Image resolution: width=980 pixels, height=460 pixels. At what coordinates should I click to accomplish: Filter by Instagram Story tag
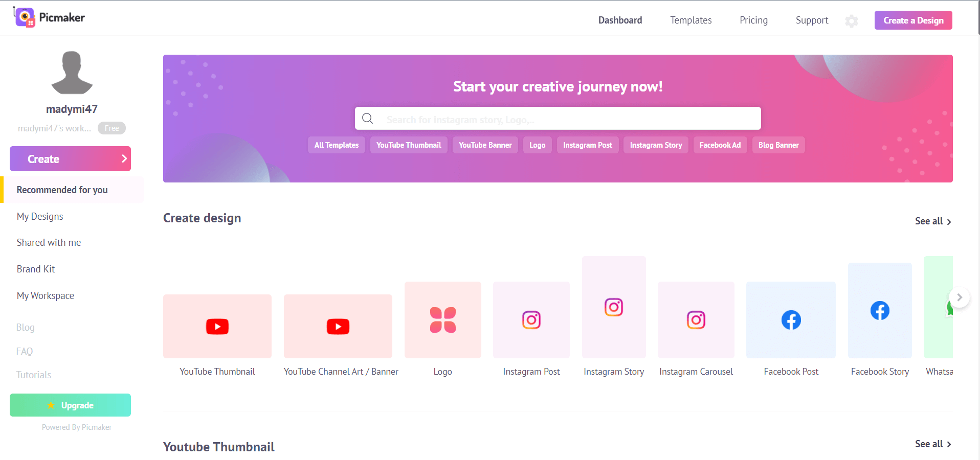tap(656, 145)
